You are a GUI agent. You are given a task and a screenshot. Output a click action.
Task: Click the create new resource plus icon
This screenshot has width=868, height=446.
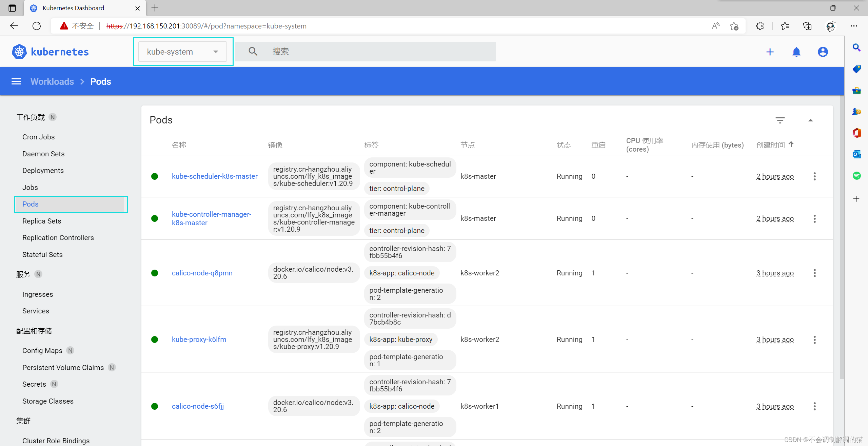770,52
